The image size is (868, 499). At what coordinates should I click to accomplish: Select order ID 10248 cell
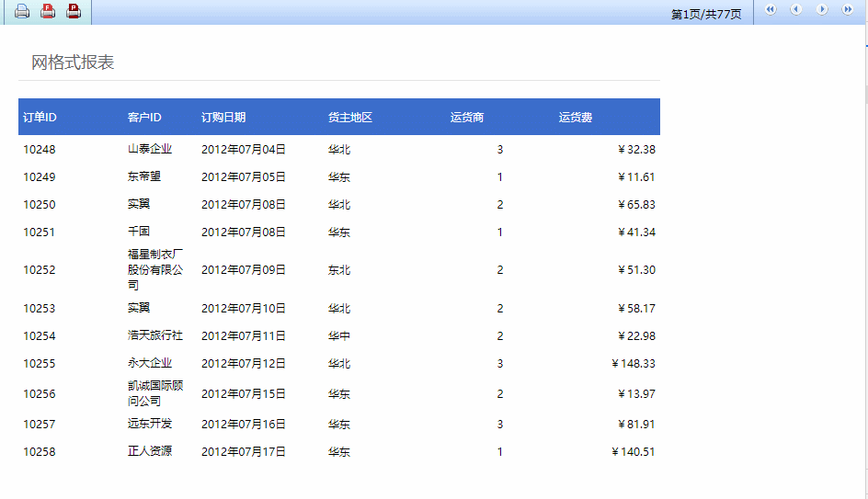[40, 150]
